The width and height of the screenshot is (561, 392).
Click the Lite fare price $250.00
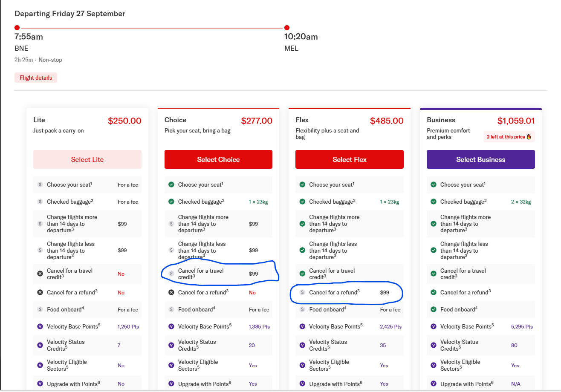coord(124,121)
